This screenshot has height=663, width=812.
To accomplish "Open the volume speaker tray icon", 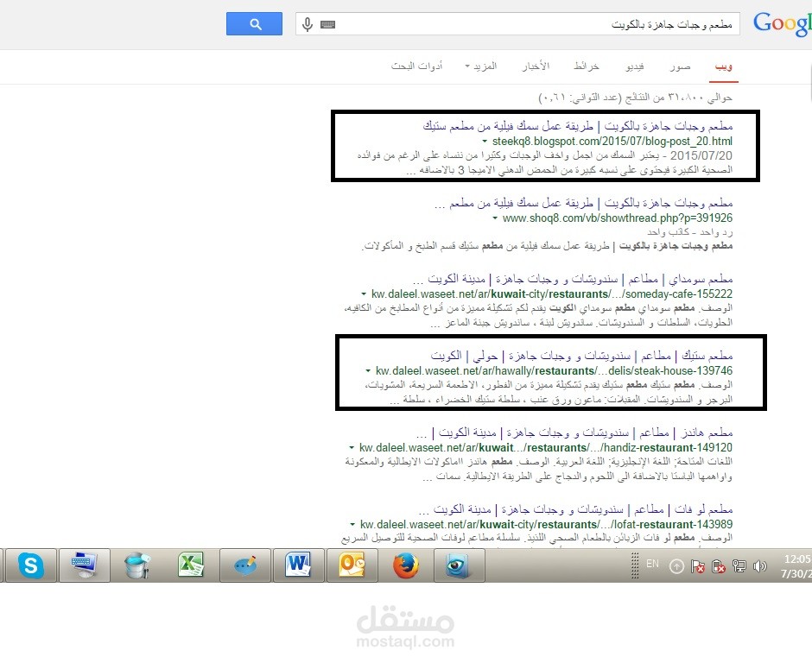I will point(759,566).
